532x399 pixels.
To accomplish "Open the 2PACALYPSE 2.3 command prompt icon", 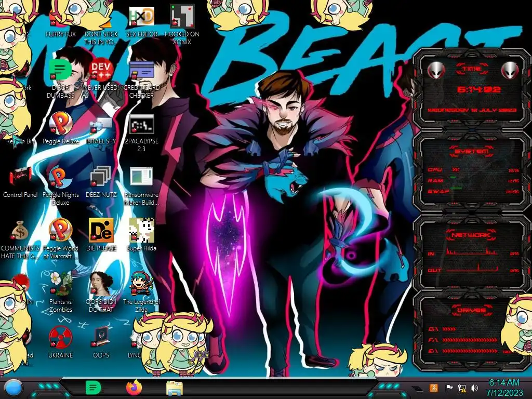I will click(x=141, y=132).
